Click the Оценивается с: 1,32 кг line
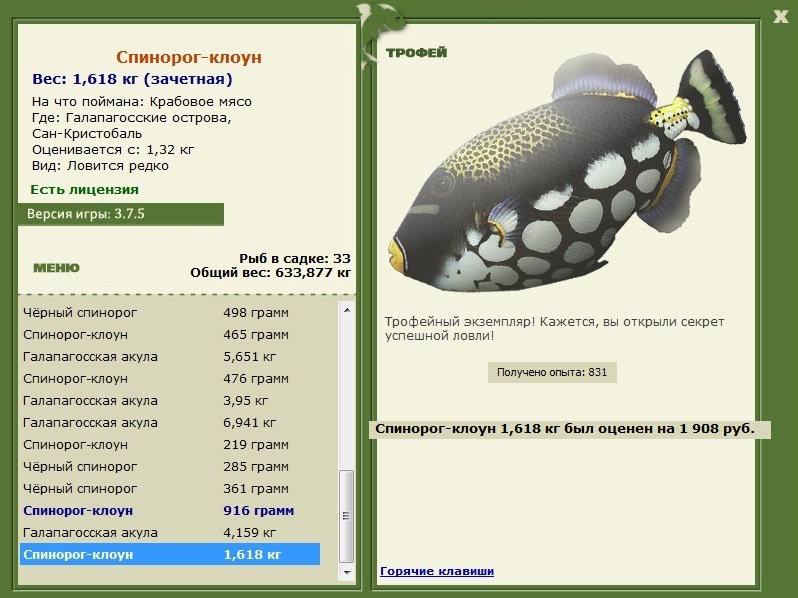 tap(113, 150)
